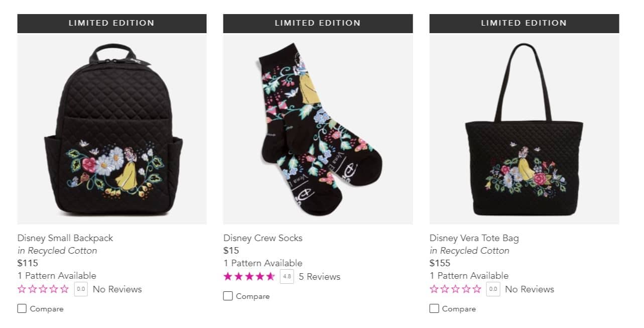This screenshot has height=328, width=644.
Task: Click the 0.0 rating badge for backpack
Action: click(x=81, y=289)
